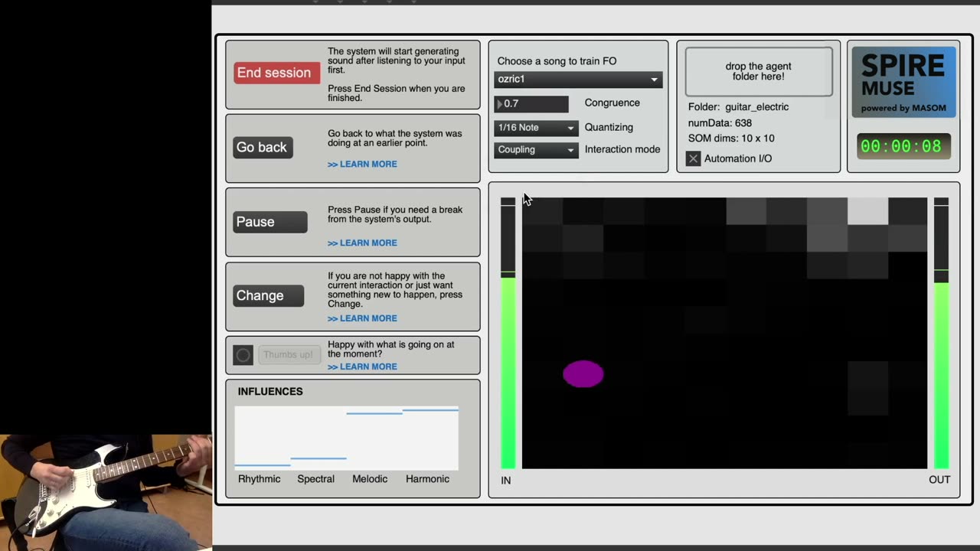Click the OUT level meter
This screenshot has height=551, width=980.
click(941, 333)
